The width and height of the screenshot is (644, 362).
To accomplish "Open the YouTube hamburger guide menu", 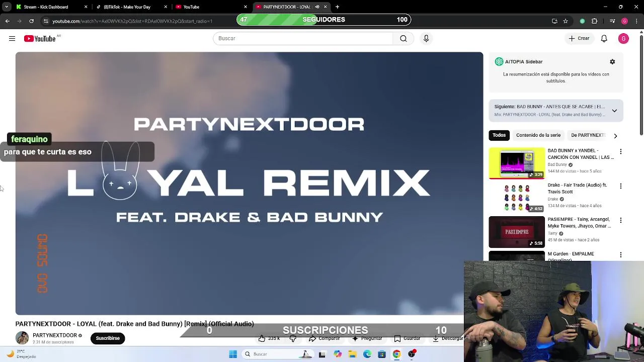I will tap(12, 39).
